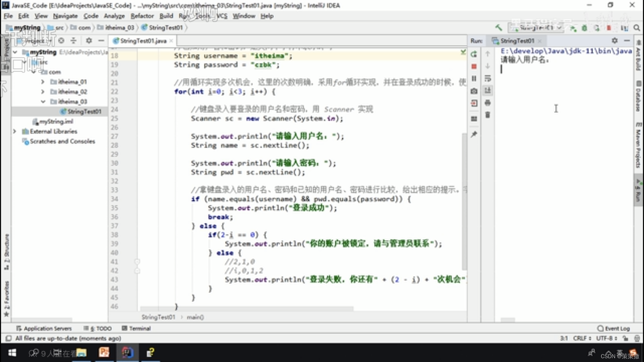Viewport: 644px width, 362px height.
Task: Click the Scroll from Source target icon
Action: point(61,41)
